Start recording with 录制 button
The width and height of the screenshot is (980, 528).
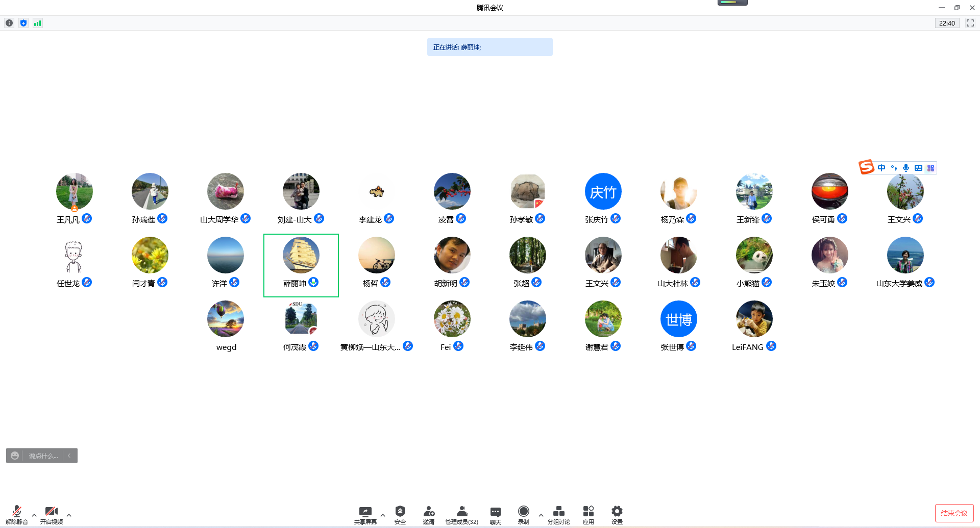click(523, 514)
